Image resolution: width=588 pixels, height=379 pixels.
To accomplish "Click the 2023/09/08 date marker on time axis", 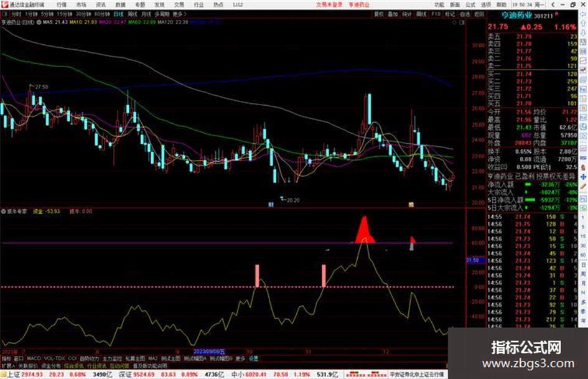I will pyautogui.click(x=209, y=352).
